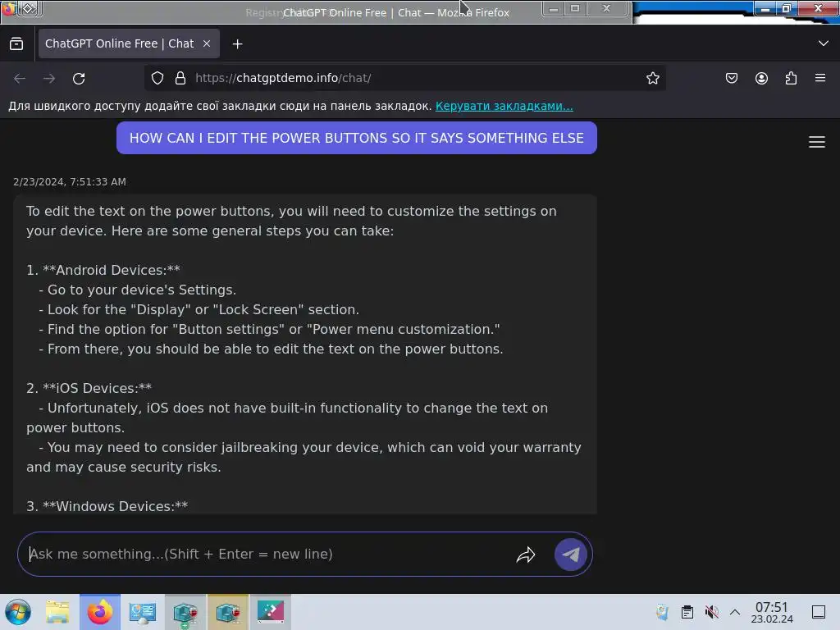Select the "Power menu customization" line
The height and width of the screenshot is (630, 840).
coord(269,329)
